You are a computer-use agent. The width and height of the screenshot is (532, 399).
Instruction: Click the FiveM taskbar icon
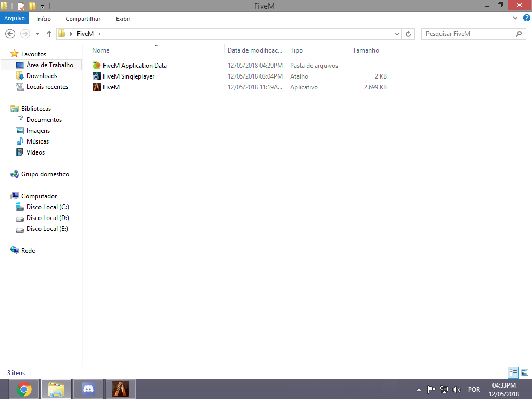121,389
